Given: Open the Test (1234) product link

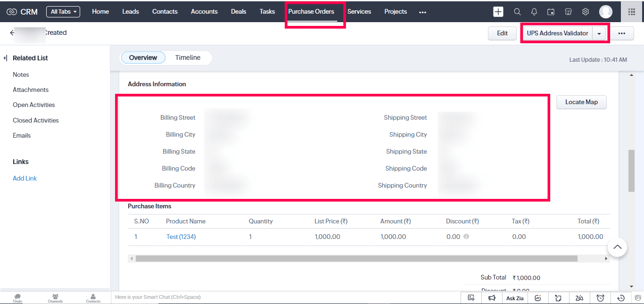Looking at the screenshot, I should [181, 237].
